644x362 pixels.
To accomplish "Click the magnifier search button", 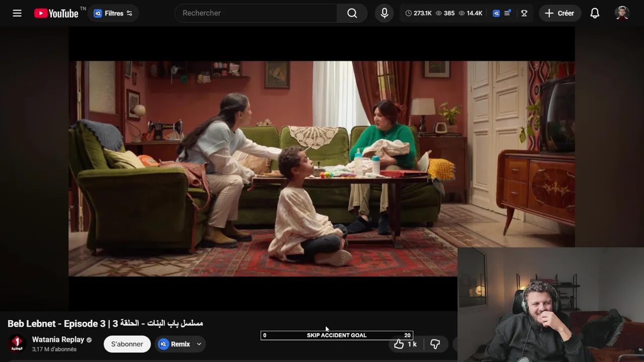I will [x=352, y=13].
